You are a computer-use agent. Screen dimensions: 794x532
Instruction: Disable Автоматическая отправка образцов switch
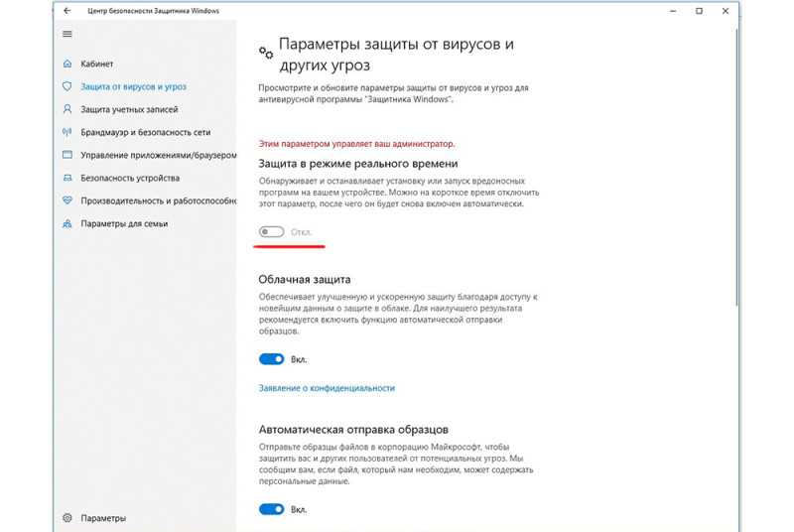point(271,509)
